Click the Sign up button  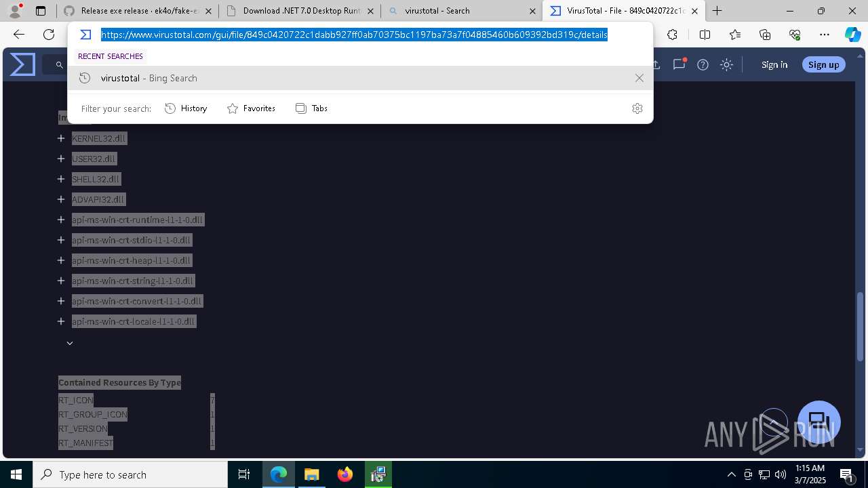(x=824, y=64)
